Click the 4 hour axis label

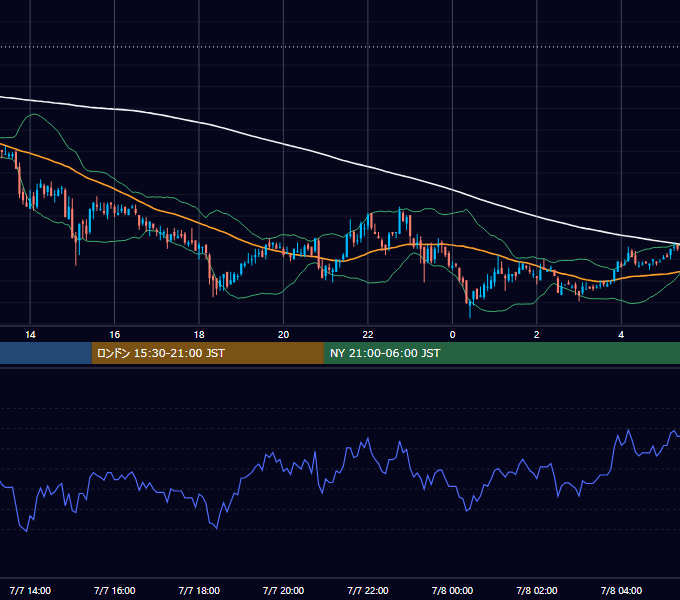click(621, 335)
